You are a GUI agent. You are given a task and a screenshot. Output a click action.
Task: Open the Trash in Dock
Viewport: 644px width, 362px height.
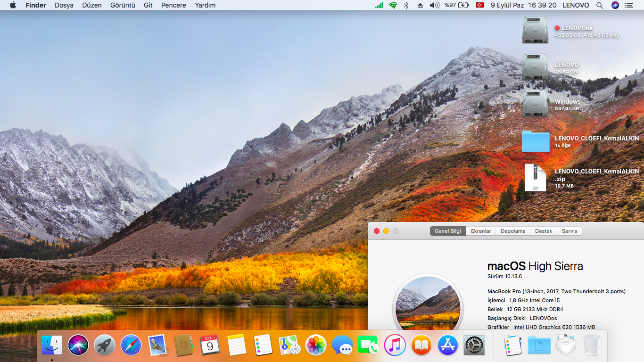click(592, 346)
